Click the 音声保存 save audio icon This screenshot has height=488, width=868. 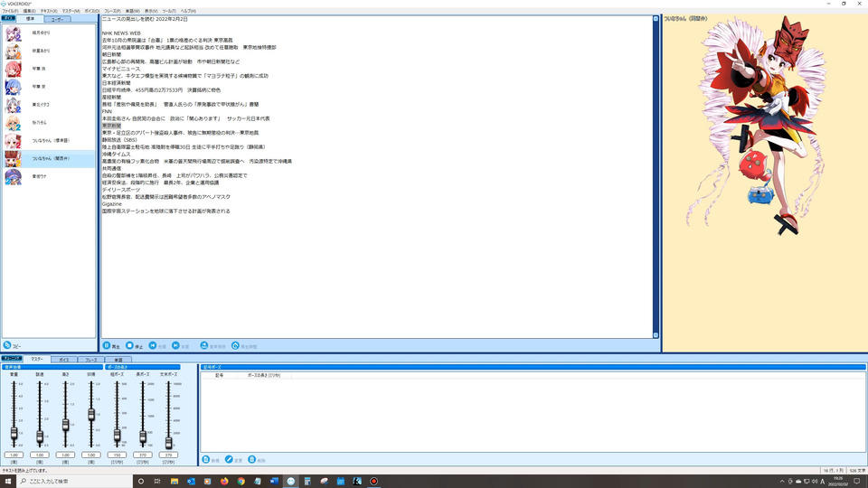204,345
